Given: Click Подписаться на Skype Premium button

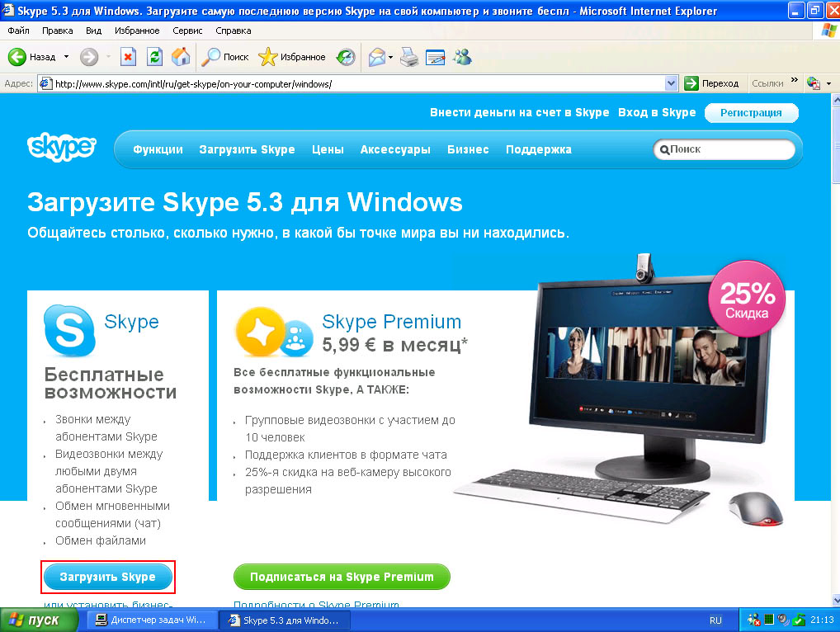Looking at the screenshot, I should [x=342, y=577].
